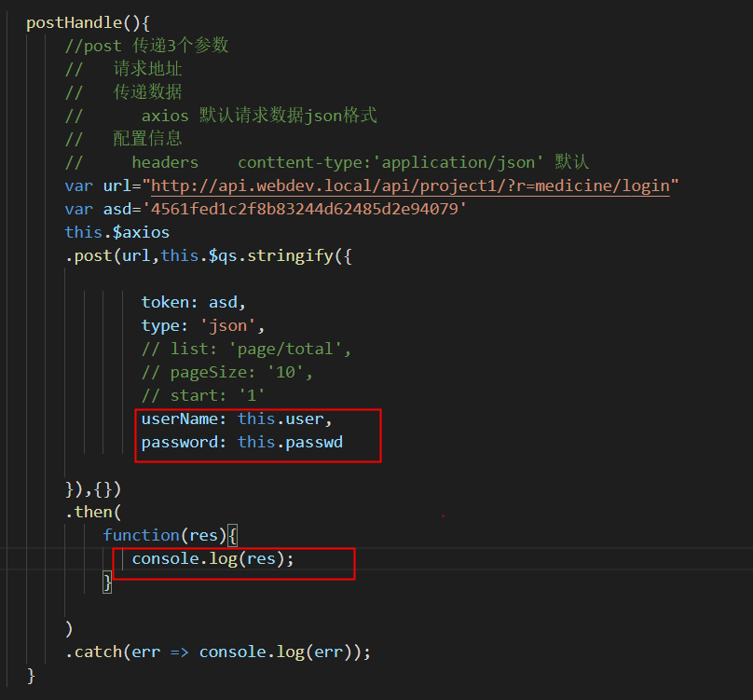Click the commented 'list: page/total' line
Screen dimensions: 753x700
[x=246, y=350]
